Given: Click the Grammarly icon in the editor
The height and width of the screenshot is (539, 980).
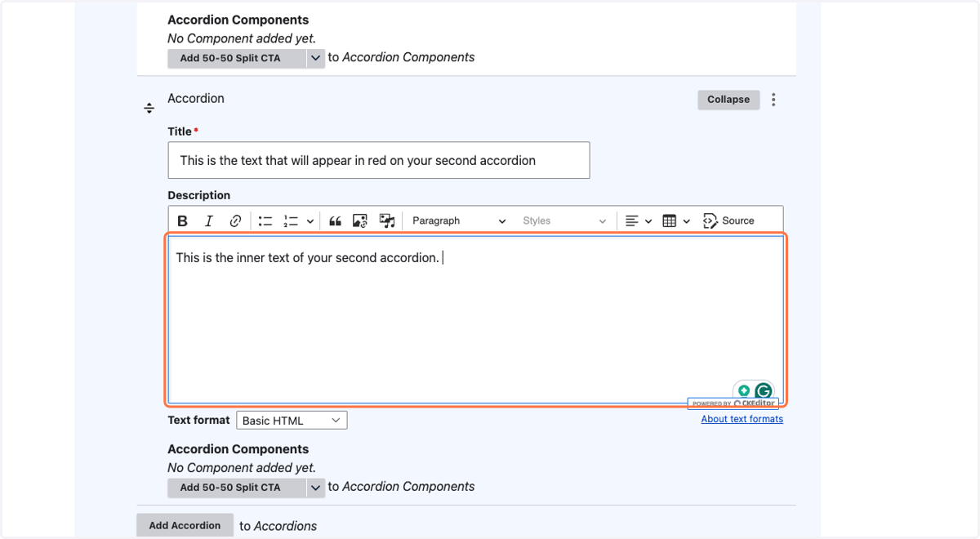Looking at the screenshot, I should [x=764, y=391].
